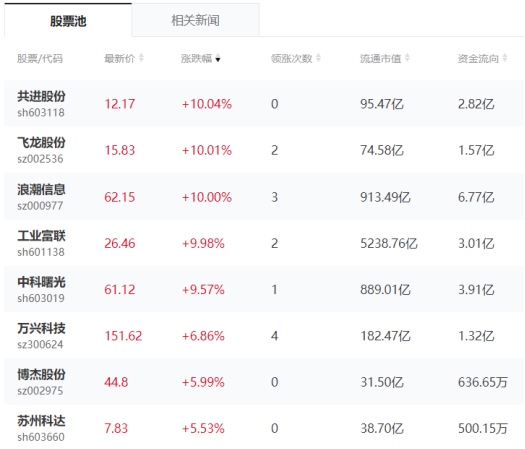Click fund flow 3.01亿
Image resolution: width=525 pixels, height=449 pixels.
[476, 243]
